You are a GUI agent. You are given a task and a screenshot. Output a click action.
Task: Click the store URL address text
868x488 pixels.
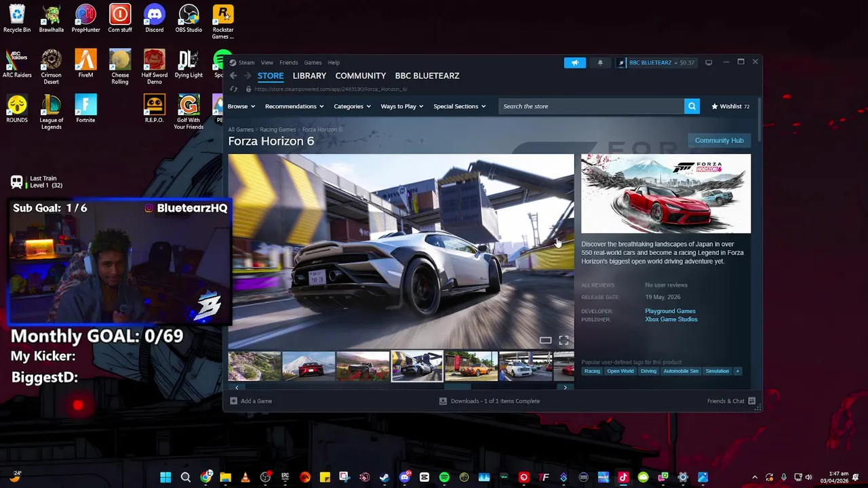[x=330, y=89]
